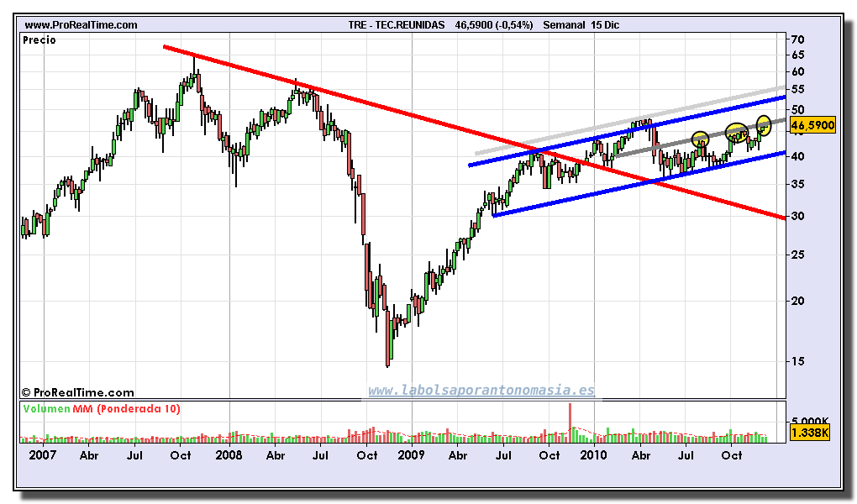The height and width of the screenshot is (504, 857).
Task: Click the 2008 year label on time axis
Action: pos(229,455)
